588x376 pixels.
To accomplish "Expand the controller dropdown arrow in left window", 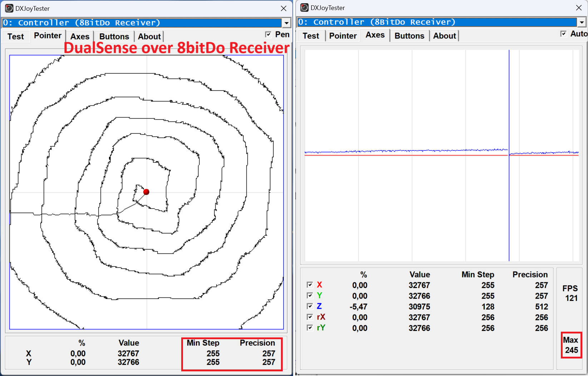I will (x=287, y=23).
